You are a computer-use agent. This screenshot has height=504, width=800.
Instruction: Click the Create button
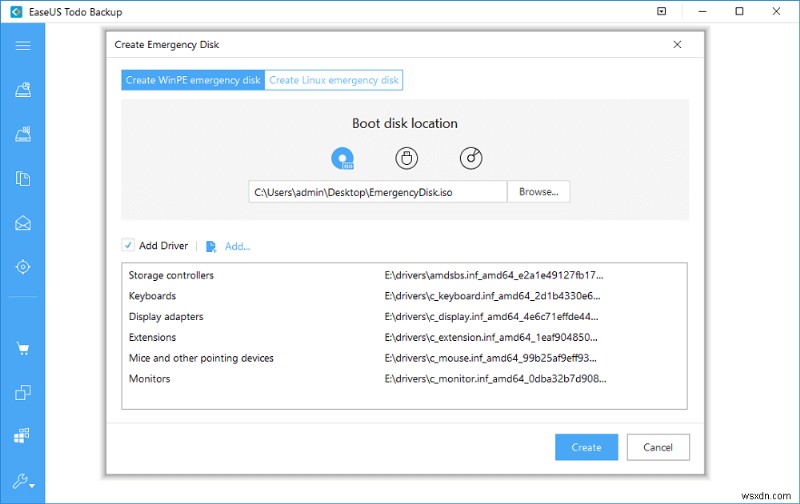click(586, 447)
